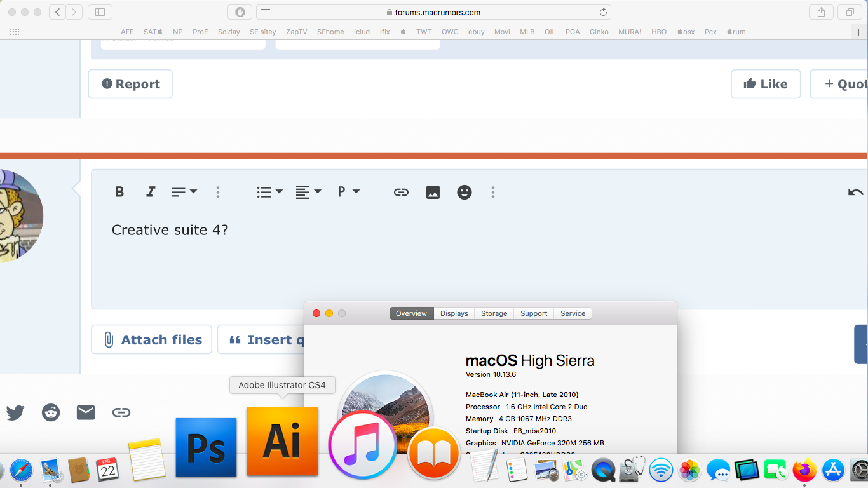The height and width of the screenshot is (488, 868).
Task: Open Photos from the Dock
Action: click(x=690, y=471)
